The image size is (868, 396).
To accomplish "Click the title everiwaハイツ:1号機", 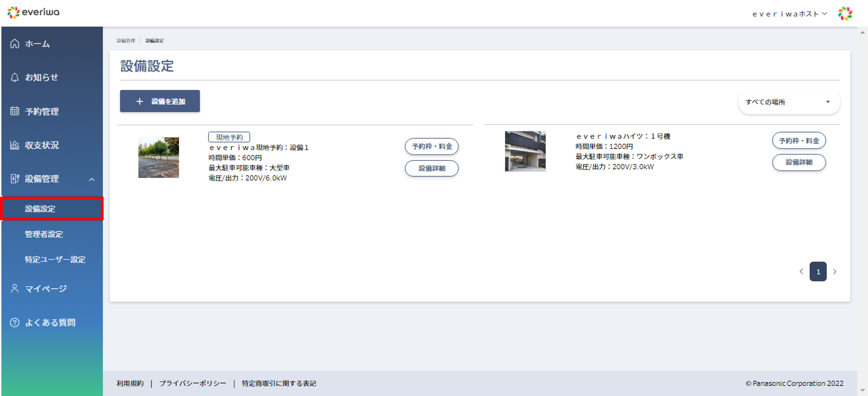I will point(623,136).
